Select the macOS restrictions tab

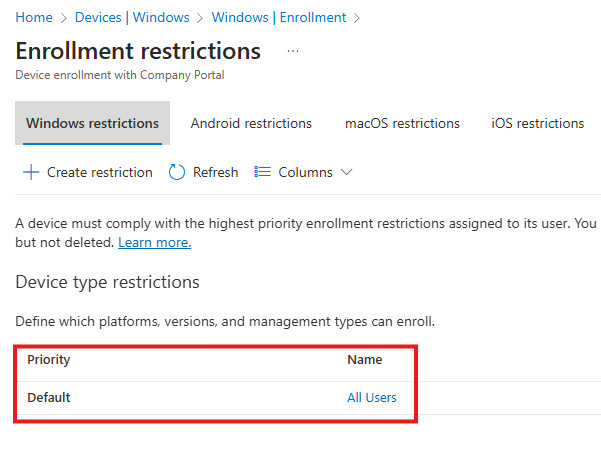click(402, 123)
